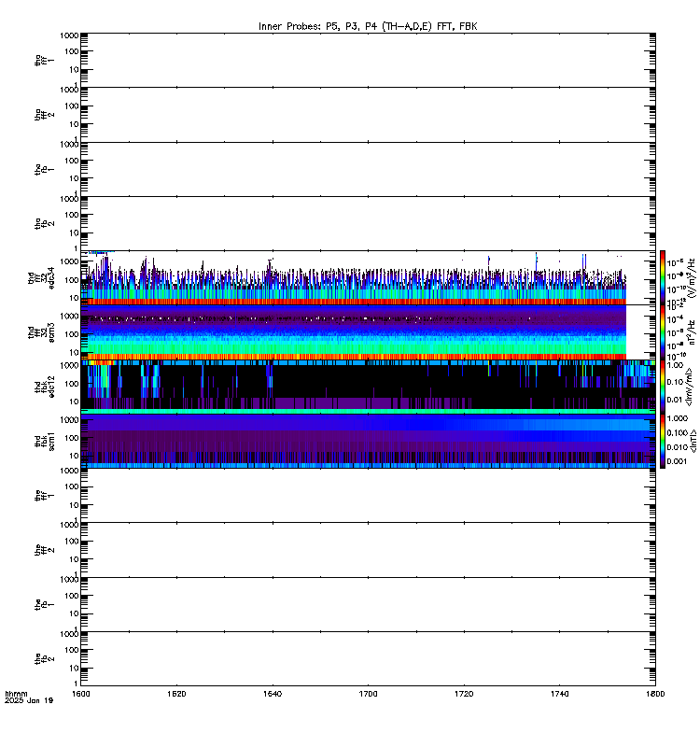The height and width of the screenshot is (747, 700).
Task: Click the 'hhmm' axis unit label
Action: pos(16,694)
